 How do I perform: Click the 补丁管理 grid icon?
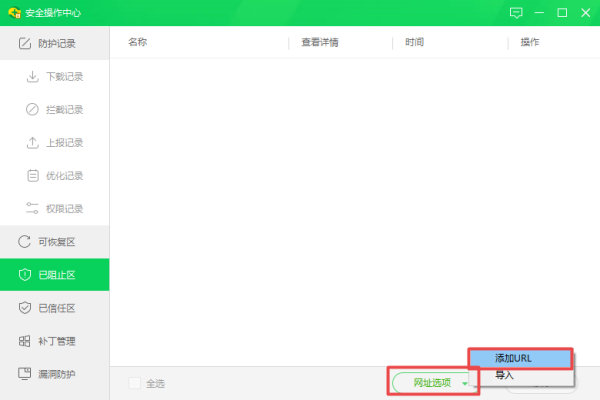tap(24, 341)
